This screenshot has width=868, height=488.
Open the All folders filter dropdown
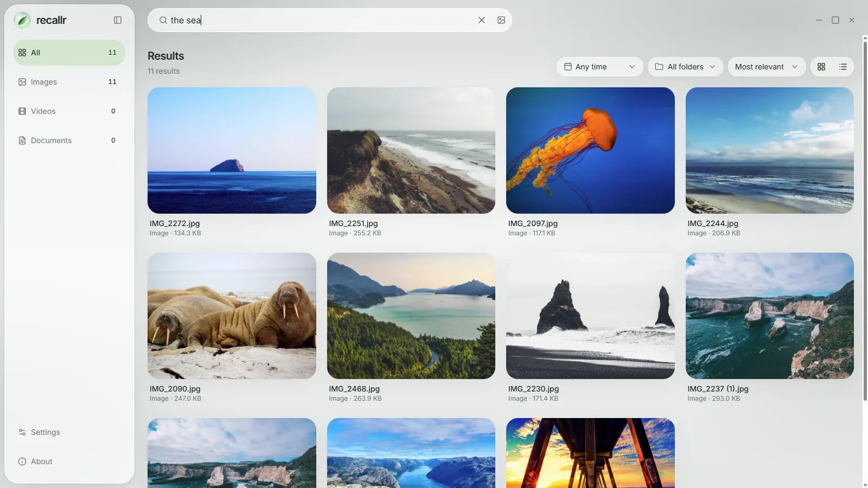686,67
